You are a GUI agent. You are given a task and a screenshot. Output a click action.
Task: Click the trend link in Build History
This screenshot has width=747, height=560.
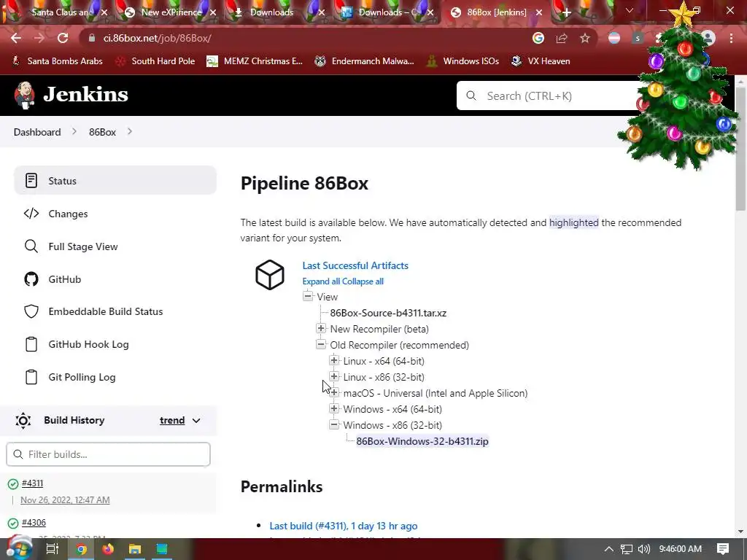pos(172,421)
